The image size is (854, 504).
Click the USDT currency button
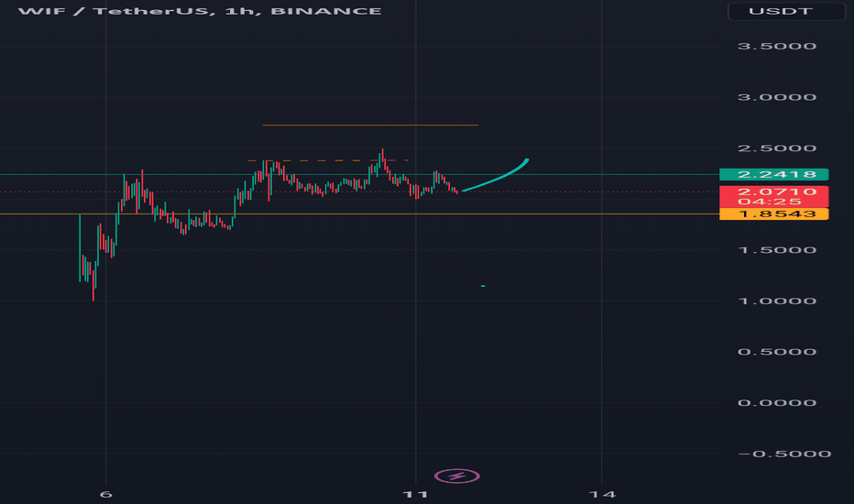pyautogui.click(x=786, y=11)
